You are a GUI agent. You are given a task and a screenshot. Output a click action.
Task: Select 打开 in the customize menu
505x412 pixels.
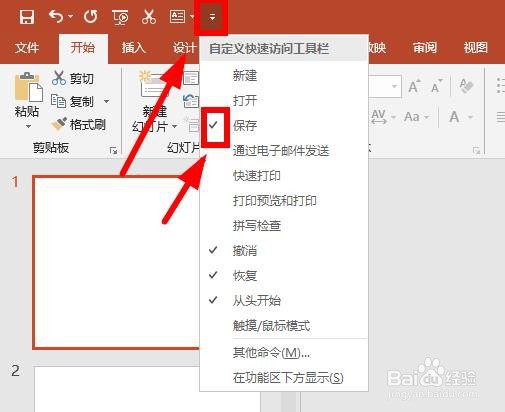click(284, 100)
